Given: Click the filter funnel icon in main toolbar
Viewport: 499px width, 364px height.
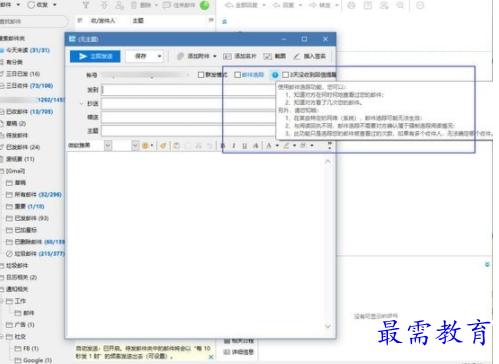Looking at the screenshot, I should 86,5.
